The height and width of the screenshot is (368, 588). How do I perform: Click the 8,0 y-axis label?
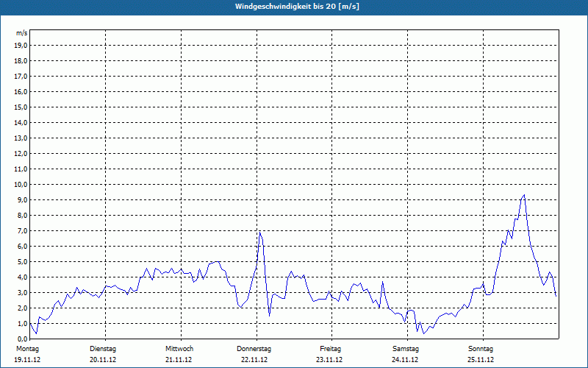pos(23,216)
